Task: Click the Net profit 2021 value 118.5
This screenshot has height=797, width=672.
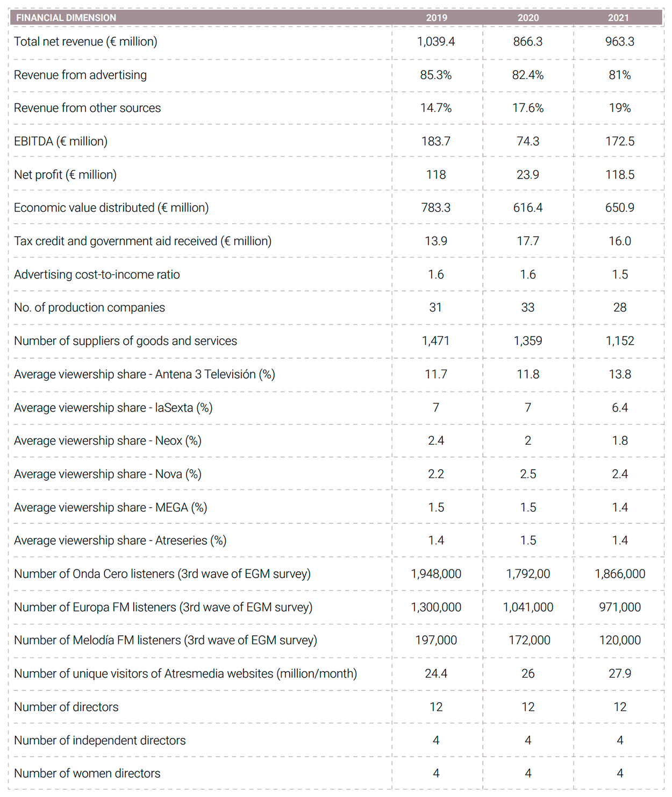Action: 620,175
